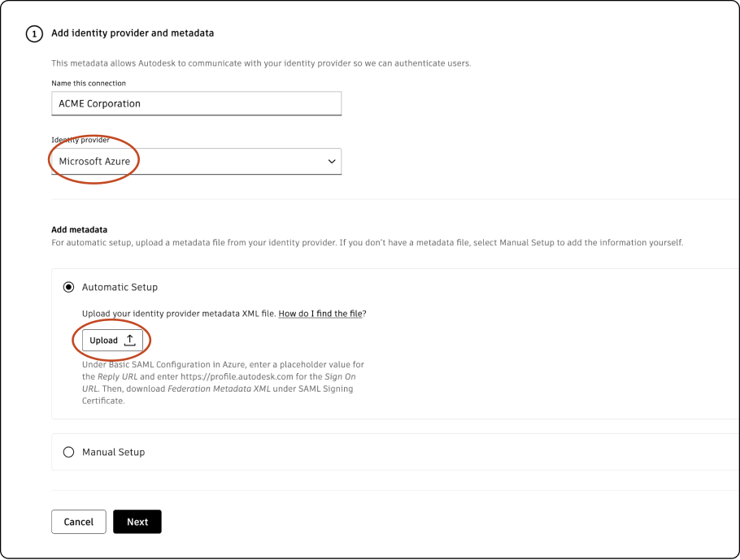This screenshot has width=740, height=560.
Task: Click the upload arrow icon
Action: 129,341
